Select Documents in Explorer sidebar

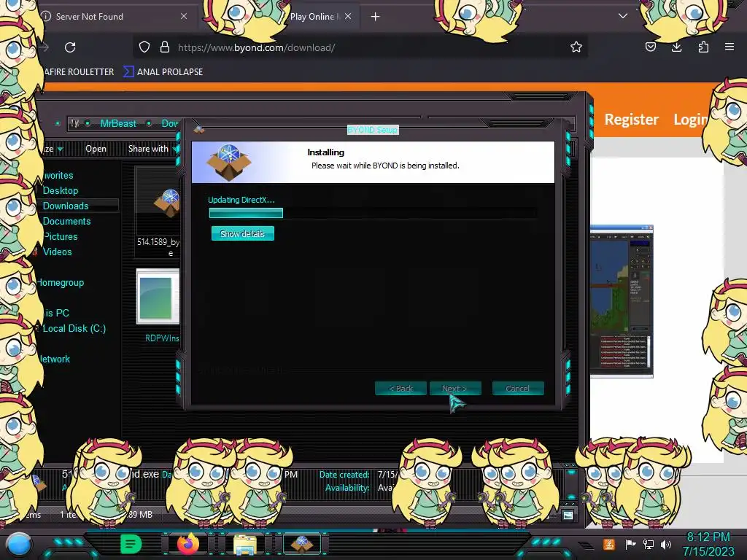pyautogui.click(x=66, y=221)
